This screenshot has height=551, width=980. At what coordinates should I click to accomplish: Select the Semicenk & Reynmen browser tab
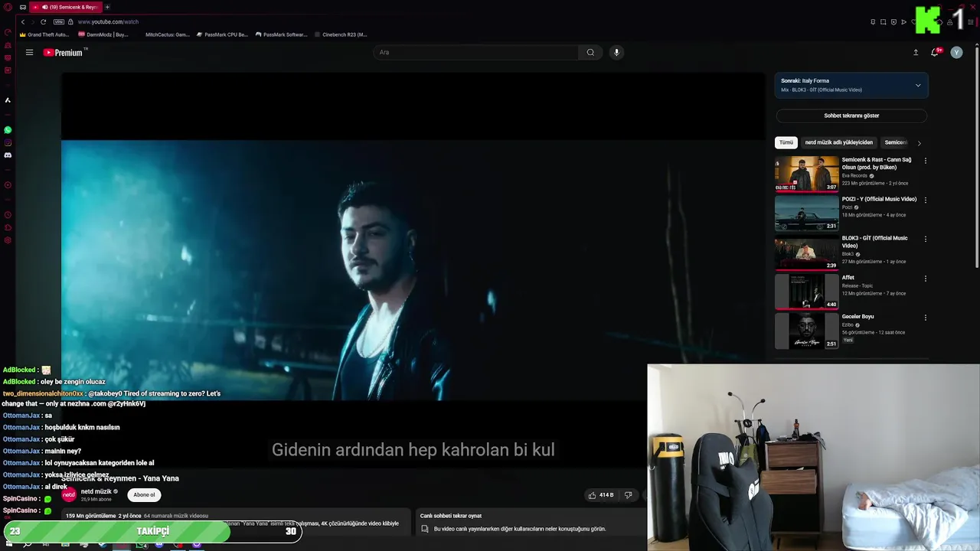click(x=66, y=7)
